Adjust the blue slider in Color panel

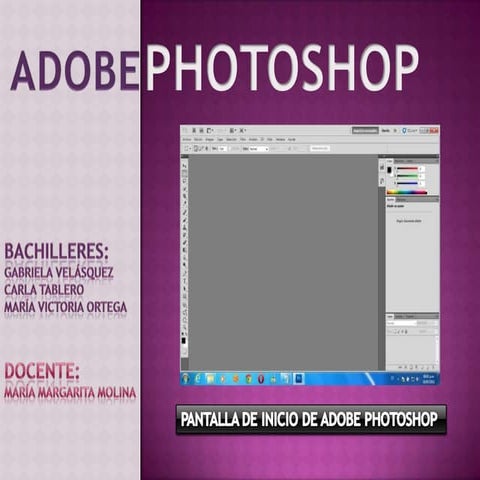click(407, 183)
